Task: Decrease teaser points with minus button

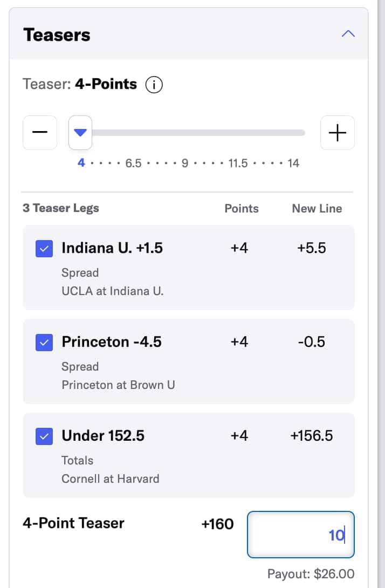Action: (x=40, y=133)
